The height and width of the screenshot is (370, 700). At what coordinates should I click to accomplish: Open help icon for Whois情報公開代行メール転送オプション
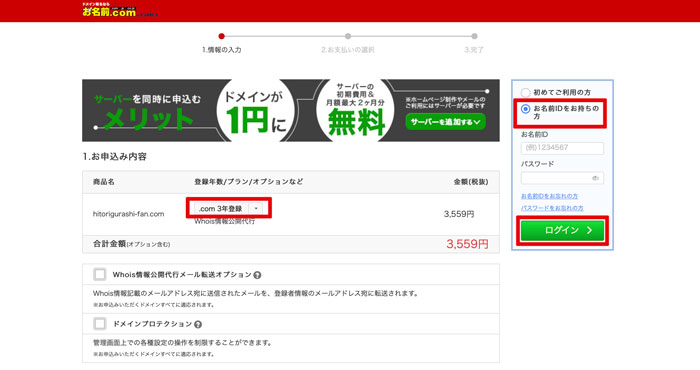(257, 275)
